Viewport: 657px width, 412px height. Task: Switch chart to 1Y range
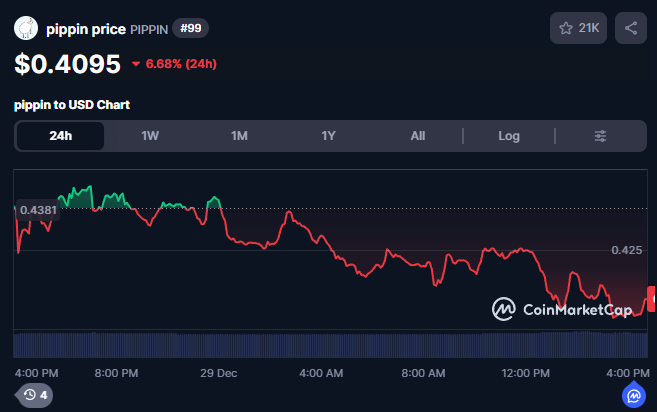(328, 136)
